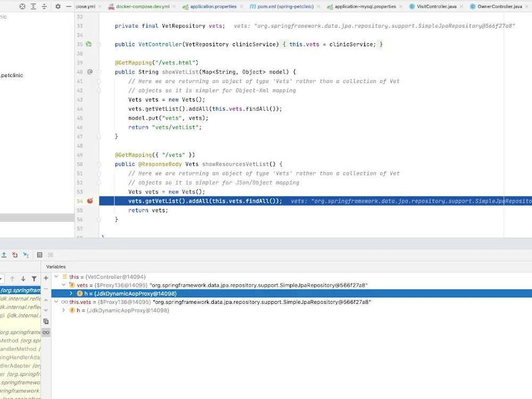Fold the VetController constructor at line 35

pos(99,44)
